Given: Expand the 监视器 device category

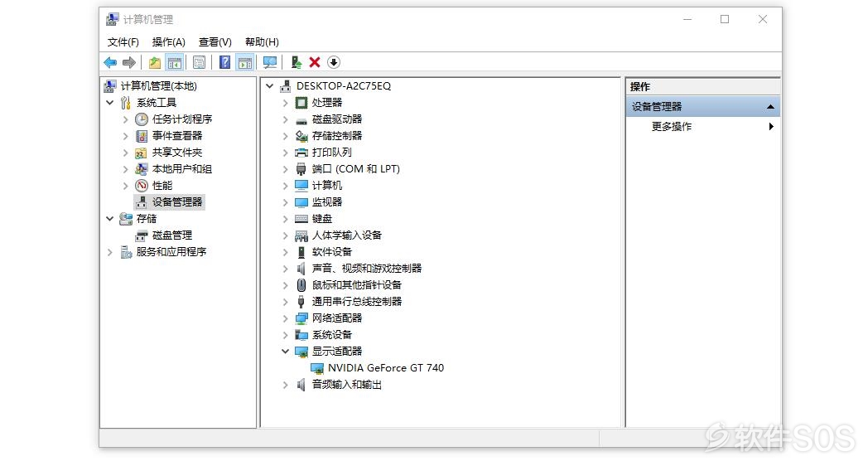Looking at the screenshot, I should pyautogui.click(x=285, y=202).
